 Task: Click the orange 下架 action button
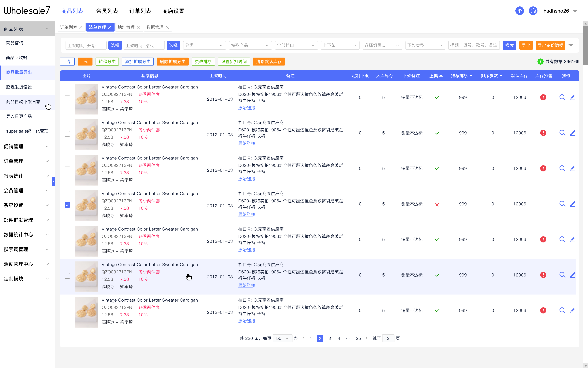click(x=85, y=62)
